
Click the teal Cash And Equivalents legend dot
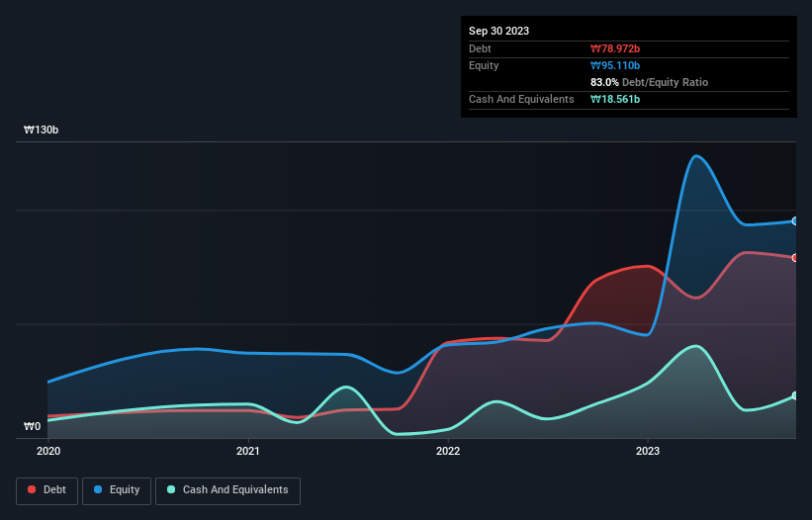[171, 489]
